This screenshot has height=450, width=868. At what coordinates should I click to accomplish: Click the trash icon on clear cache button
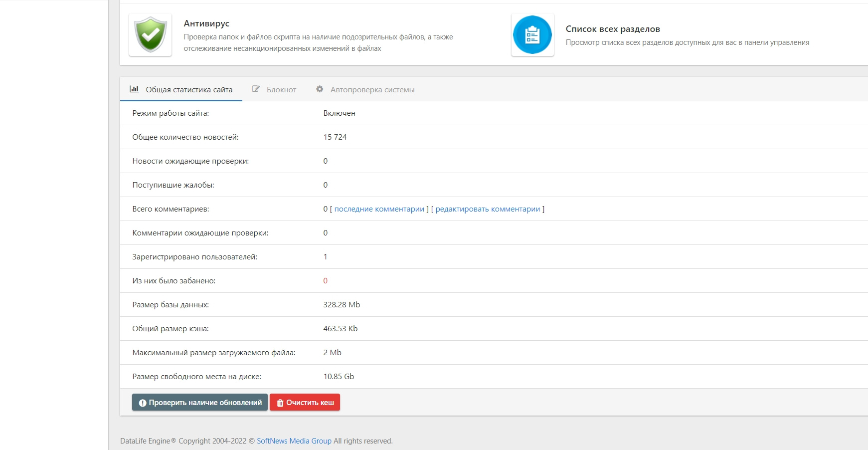[280, 403]
